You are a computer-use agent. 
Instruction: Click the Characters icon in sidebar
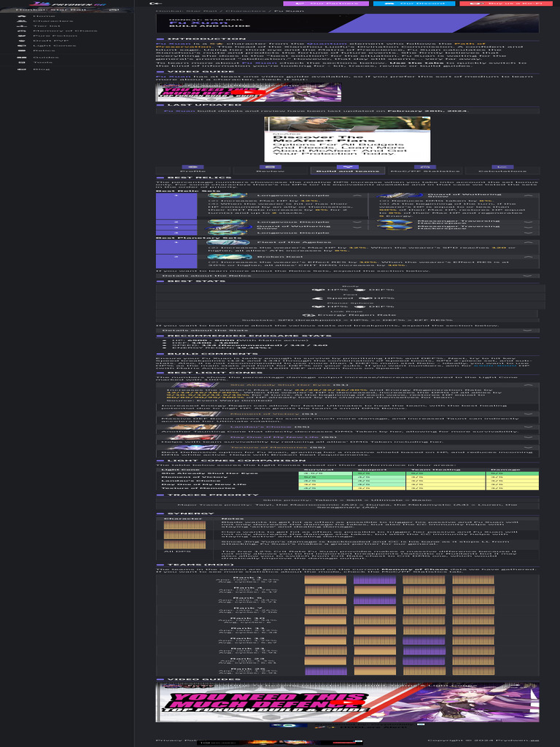[x=21, y=21]
